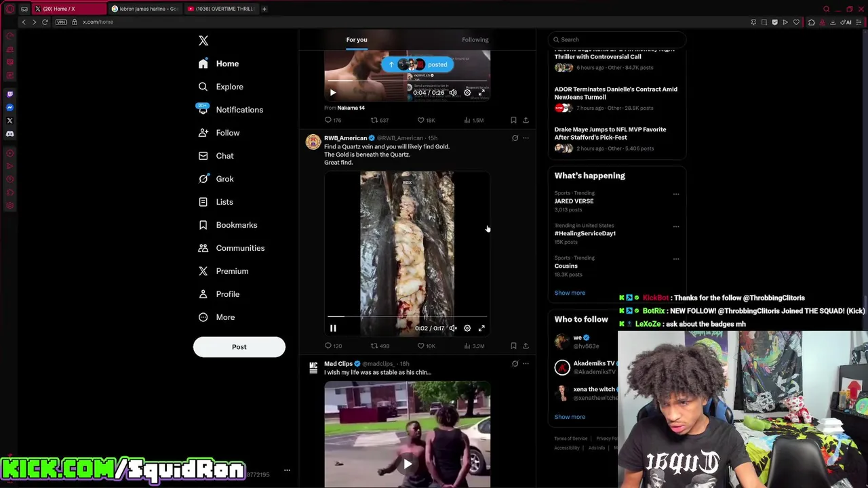Share the RWB_American post
This screenshot has height=488, width=868.
coord(526,346)
